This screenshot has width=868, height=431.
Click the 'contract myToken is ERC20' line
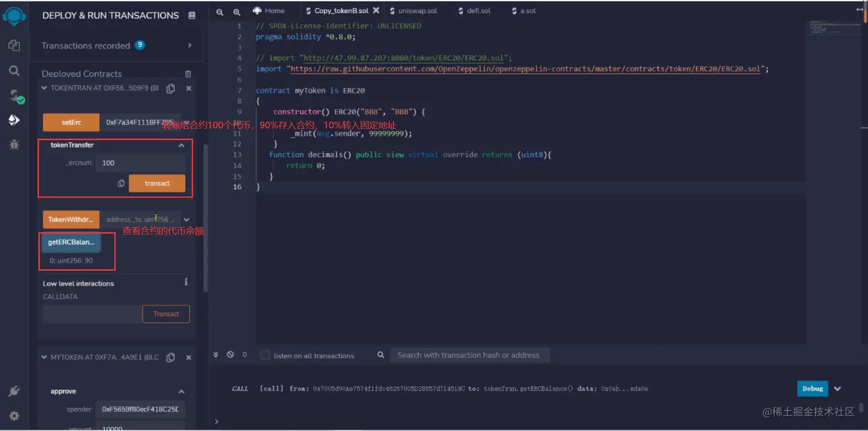click(310, 90)
